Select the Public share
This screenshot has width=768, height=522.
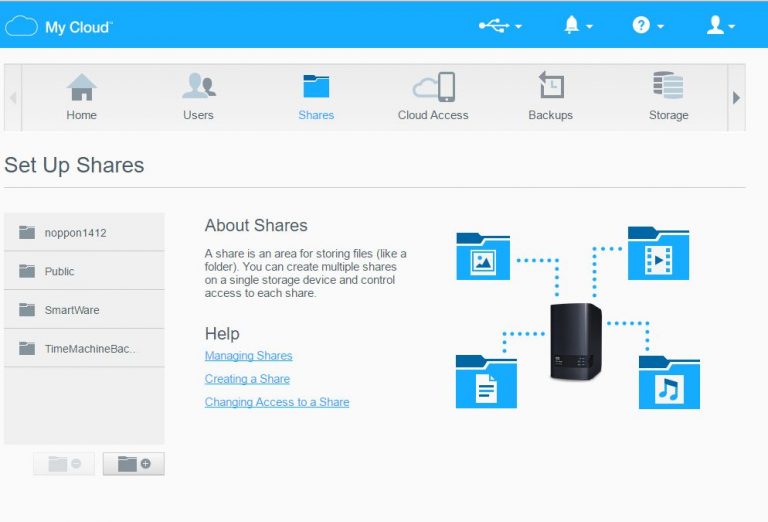(84, 271)
